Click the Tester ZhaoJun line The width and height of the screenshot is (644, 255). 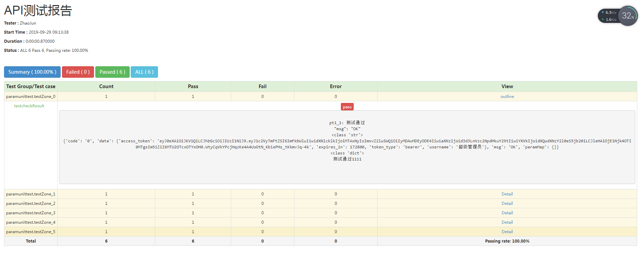pyautogui.click(x=20, y=23)
